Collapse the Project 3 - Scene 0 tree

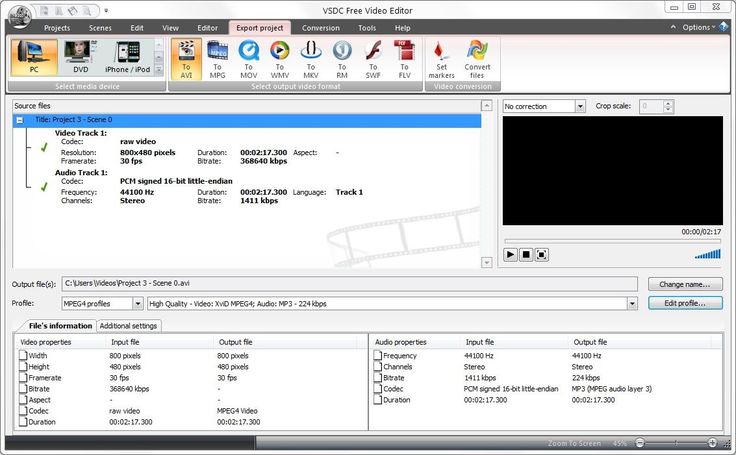(21, 119)
